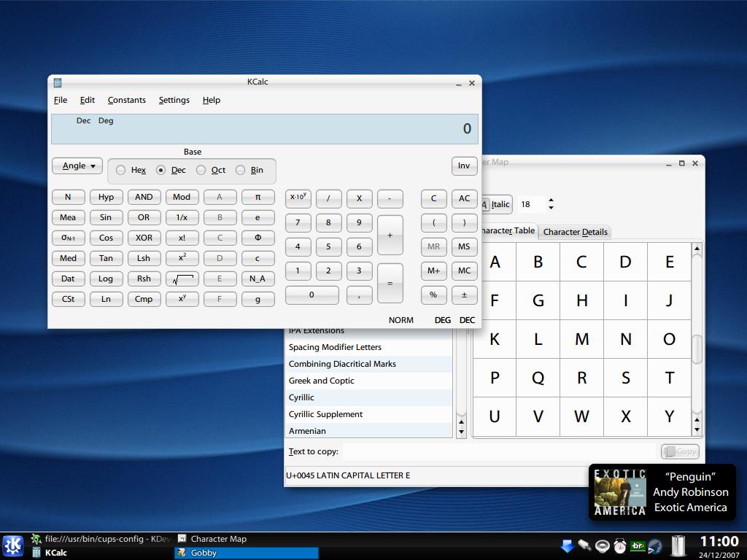Viewport: 747px width, 560px height.
Task: Toggle the Hyp hyperbolic mode button
Action: pyautogui.click(x=107, y=197)
